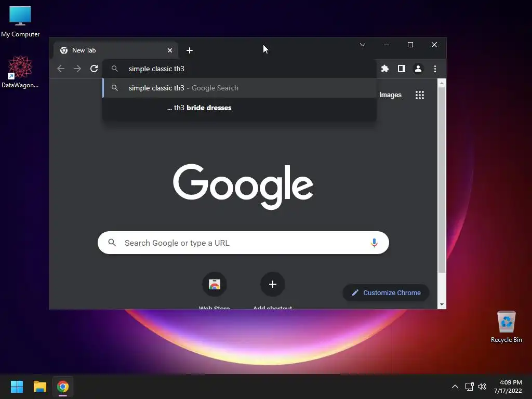Image resolution: width=532 pixels, height=399 pixels.
Task: Select the DataWagon desktop shortcut
Action: [x=20, y=72]
